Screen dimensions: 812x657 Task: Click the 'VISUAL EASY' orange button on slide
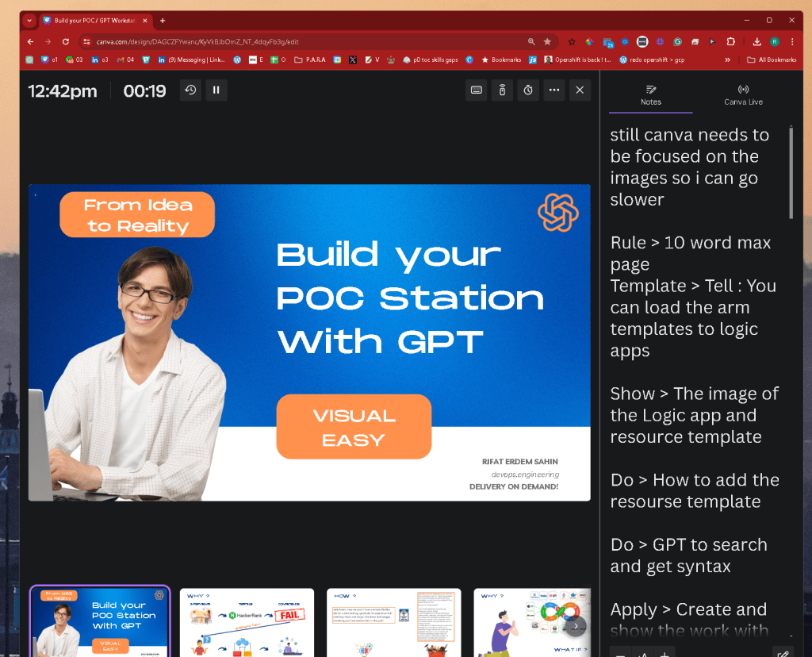pos(354,427)
